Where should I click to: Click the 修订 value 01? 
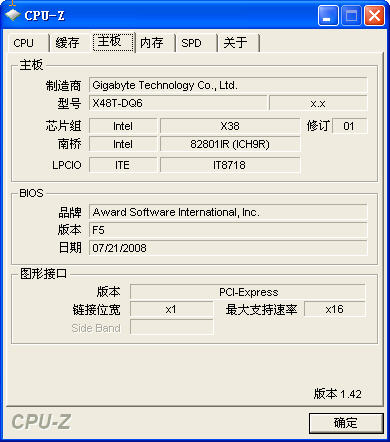(x=350, y=126)
